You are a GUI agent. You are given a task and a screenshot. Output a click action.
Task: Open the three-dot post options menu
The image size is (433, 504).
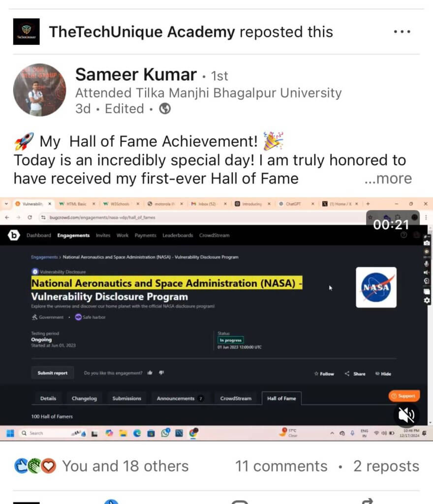click(402, 32)
